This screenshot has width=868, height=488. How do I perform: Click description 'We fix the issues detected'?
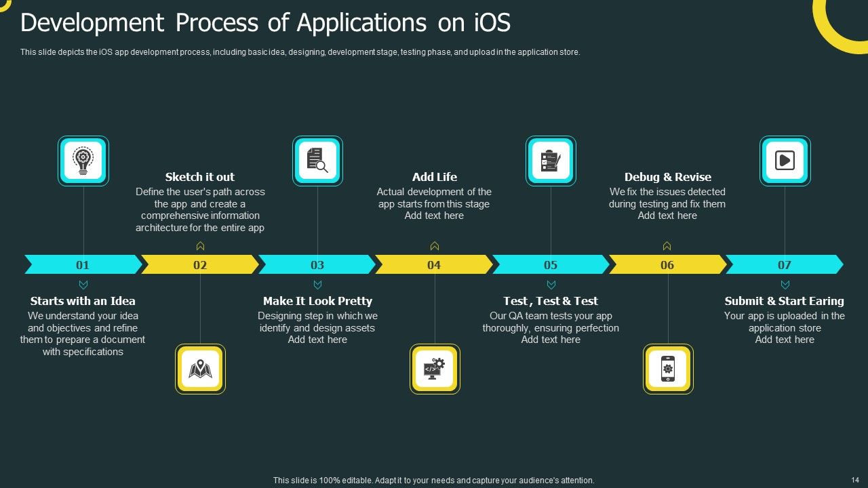pyautogui.click(x=667, y=204)
